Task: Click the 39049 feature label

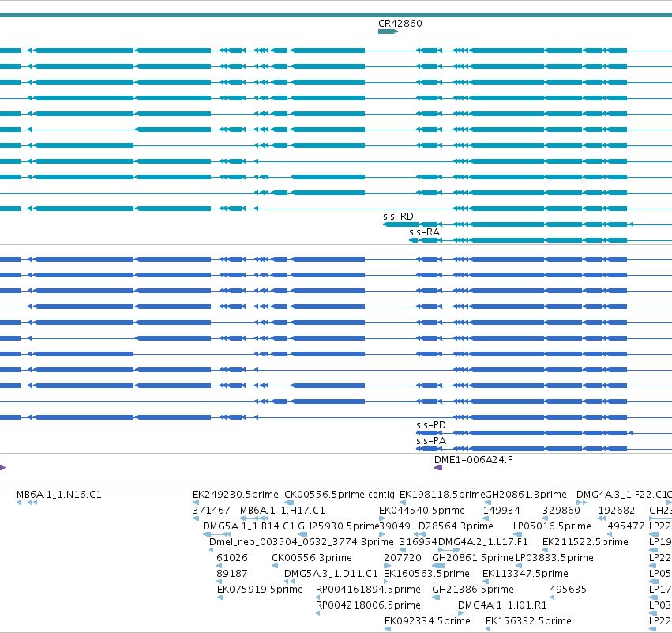Action: [395, 526]
